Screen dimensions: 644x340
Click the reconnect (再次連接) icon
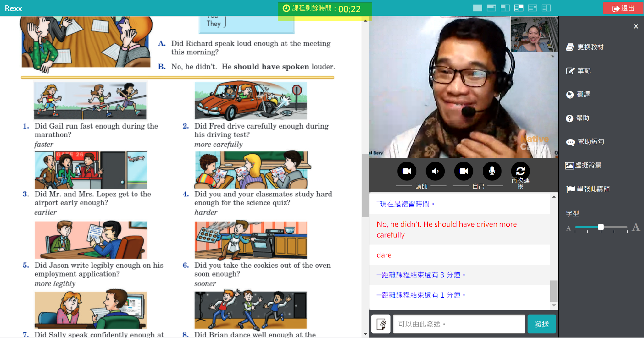520,171
